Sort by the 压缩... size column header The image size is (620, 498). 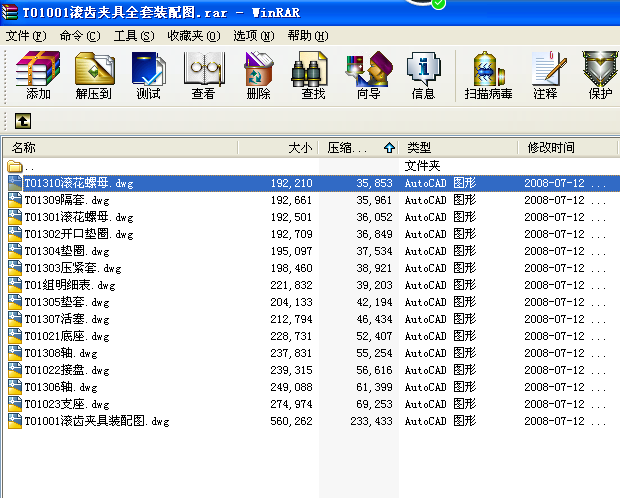(x=359, y=148)
